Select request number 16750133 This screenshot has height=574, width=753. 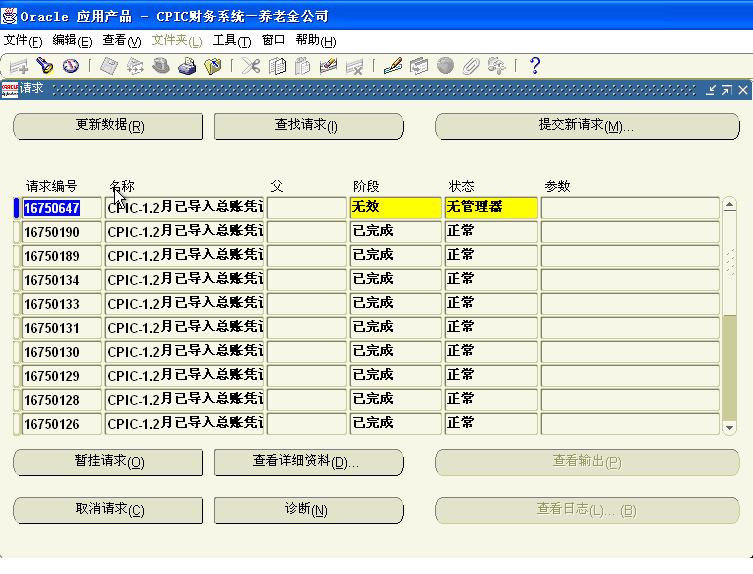pyautogui.click(x=61, y=304)
